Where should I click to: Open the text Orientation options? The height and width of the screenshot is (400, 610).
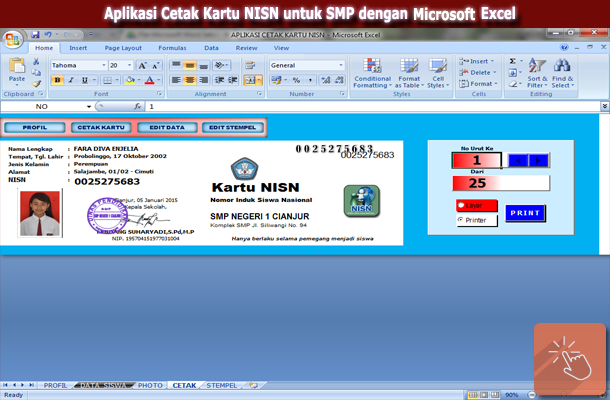coord(221,65)
